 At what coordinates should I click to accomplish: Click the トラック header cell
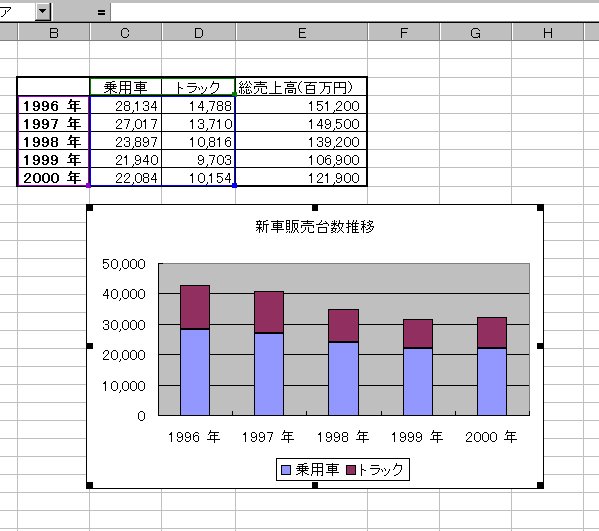click(x=198, y=87)
